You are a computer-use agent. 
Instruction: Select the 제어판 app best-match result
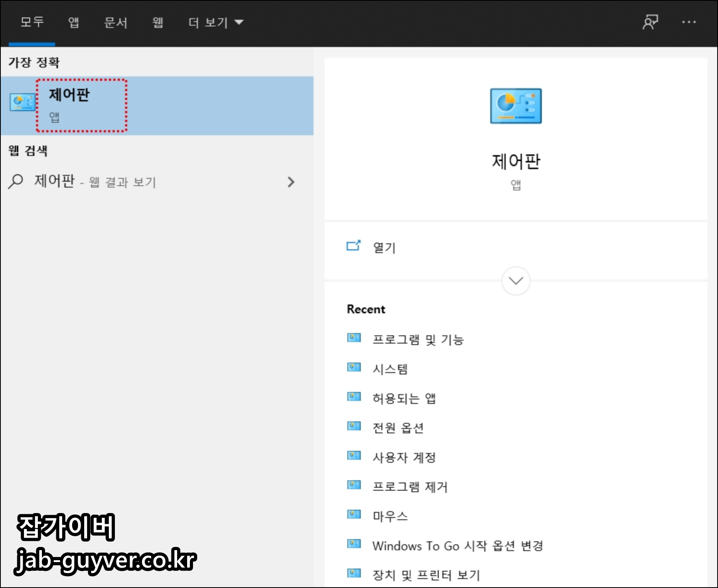(x=157, y=106)
